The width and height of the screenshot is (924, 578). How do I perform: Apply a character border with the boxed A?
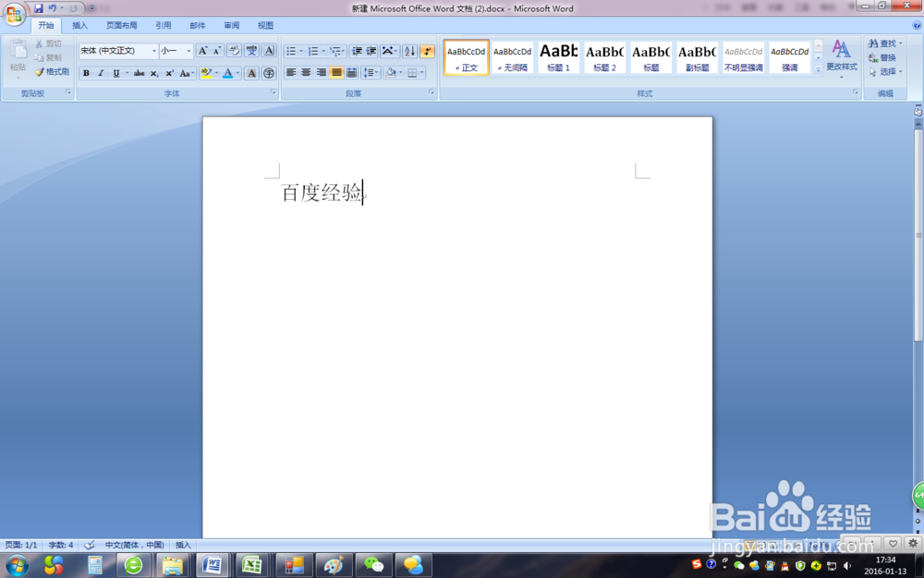click(269, 51)
